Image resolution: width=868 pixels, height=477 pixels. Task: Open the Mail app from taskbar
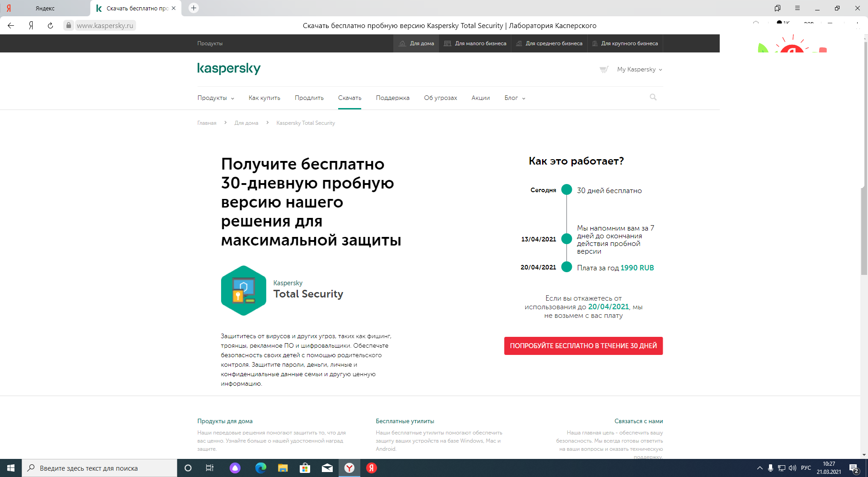tap(327, 468)
